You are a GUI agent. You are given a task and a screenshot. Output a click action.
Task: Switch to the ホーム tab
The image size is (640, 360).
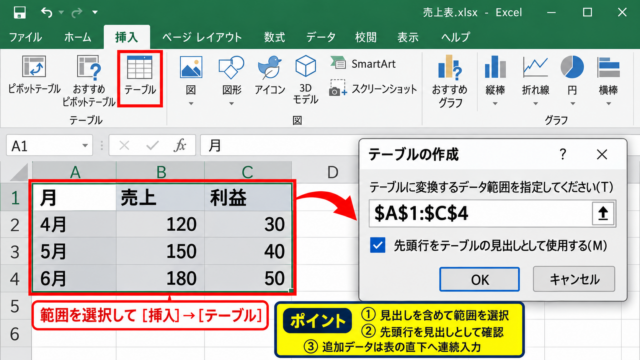tap(78, 38)
